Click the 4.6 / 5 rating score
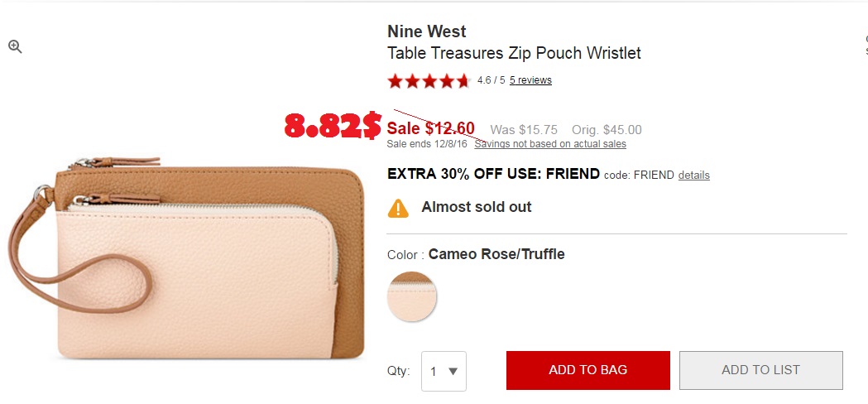The width and height of the screenshot is (868, 404). coord(491,80)
